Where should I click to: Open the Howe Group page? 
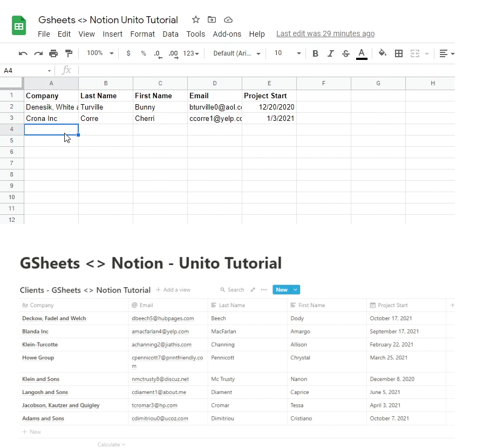pyautogui.click(x=38, y=358)
